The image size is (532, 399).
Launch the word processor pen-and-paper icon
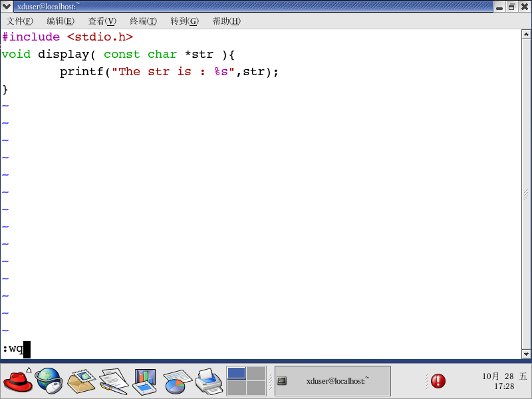[114, 381]
